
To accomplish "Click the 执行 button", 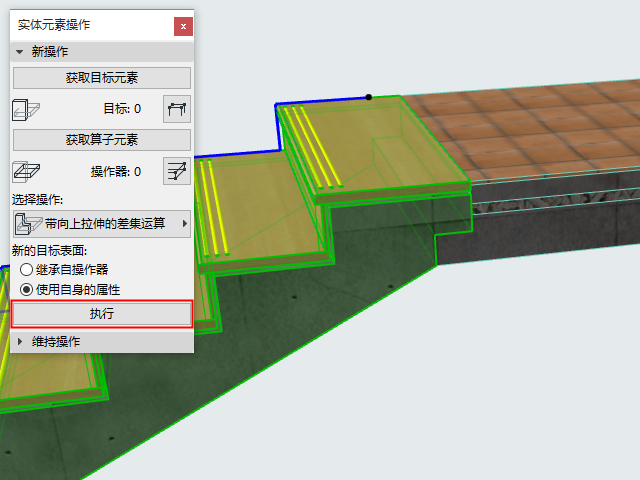I will [x=102, y=314].
